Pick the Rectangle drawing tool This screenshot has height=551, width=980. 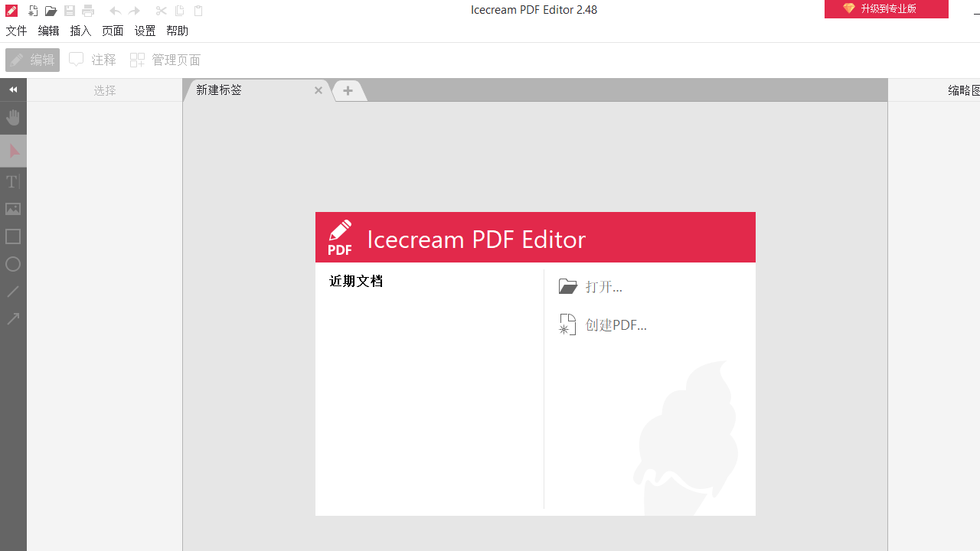[12, 236]
